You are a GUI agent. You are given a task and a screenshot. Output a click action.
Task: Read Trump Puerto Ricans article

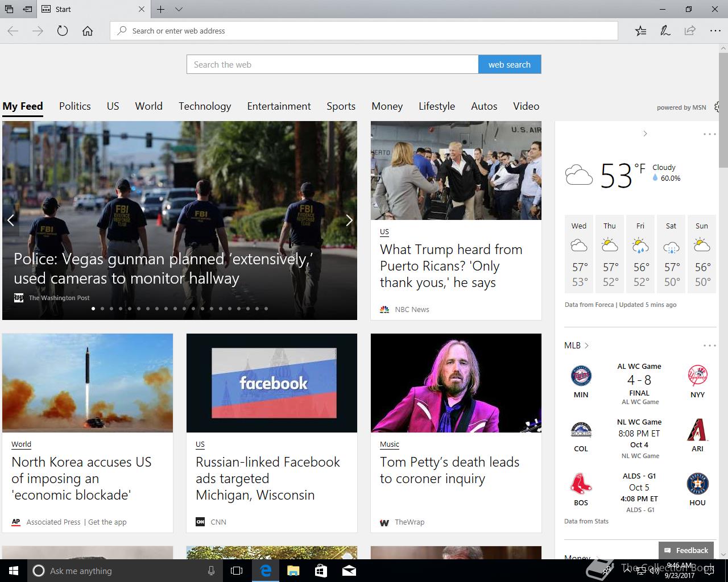click(x=451, y=266)
